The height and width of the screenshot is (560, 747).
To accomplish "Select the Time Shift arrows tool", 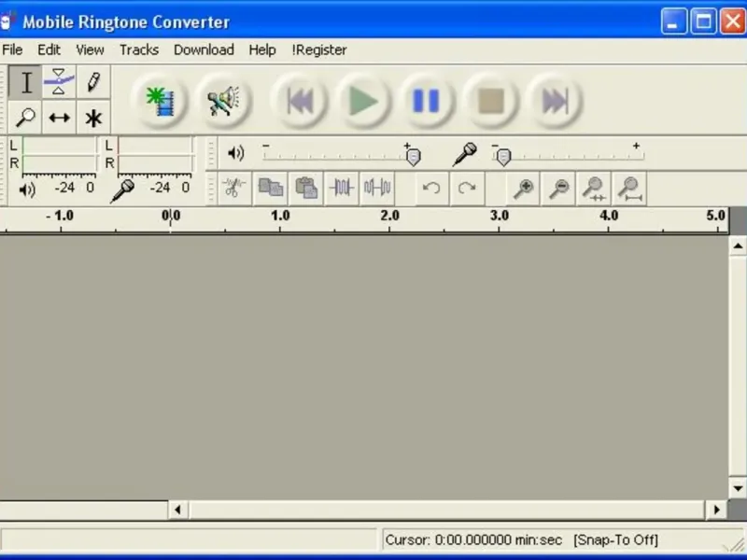I will pyautogui.click(x=59, y=118).
